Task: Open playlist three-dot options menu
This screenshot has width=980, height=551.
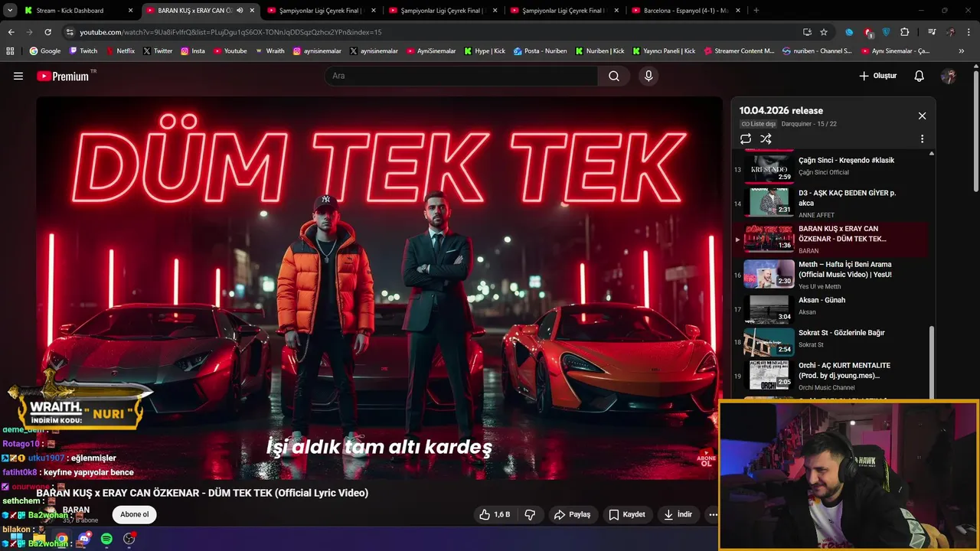Action: tap(922, 139)
